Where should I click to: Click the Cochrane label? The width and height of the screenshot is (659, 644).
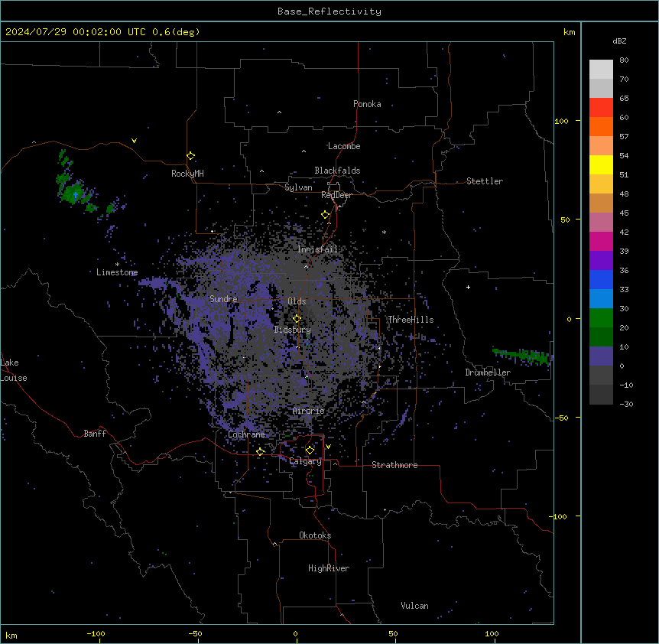click(246, 434)
